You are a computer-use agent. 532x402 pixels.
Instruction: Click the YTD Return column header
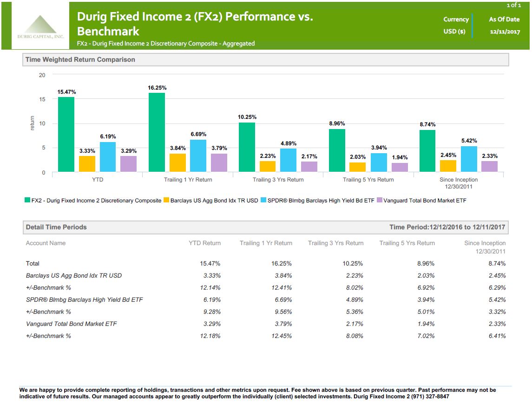[204, 243]
